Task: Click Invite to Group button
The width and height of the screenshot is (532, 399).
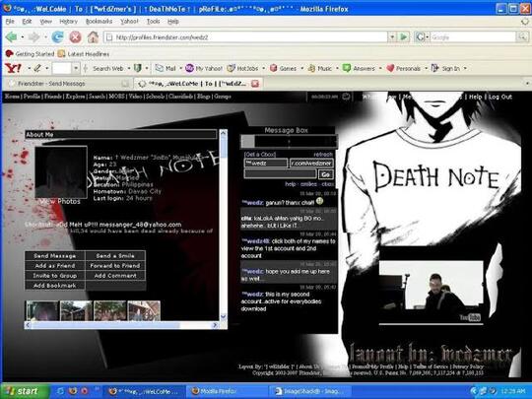Action: [x=54, y=276]
